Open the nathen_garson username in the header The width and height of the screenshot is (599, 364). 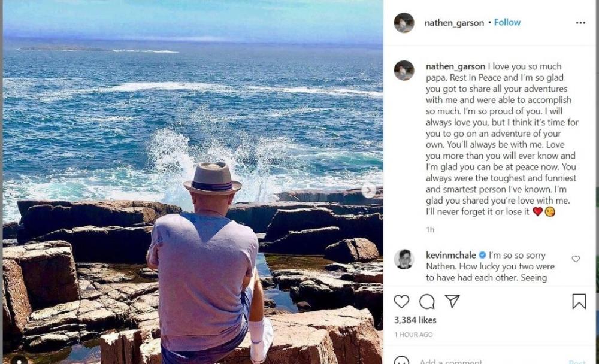[455, 23]
